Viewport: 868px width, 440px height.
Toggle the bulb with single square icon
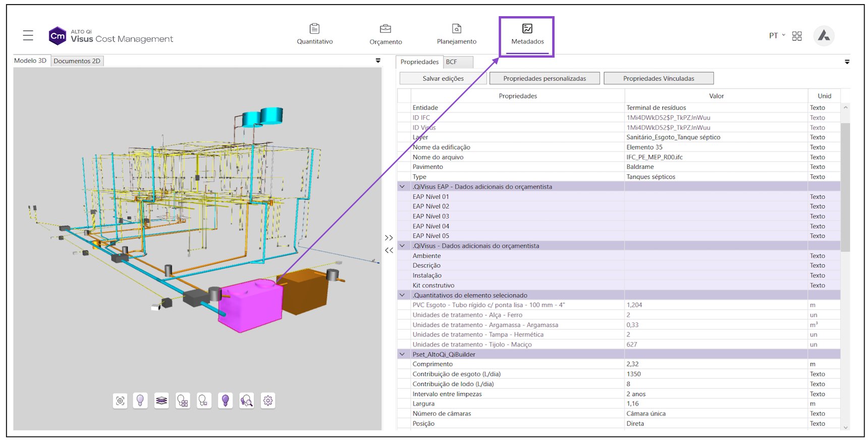click(204, 401)
